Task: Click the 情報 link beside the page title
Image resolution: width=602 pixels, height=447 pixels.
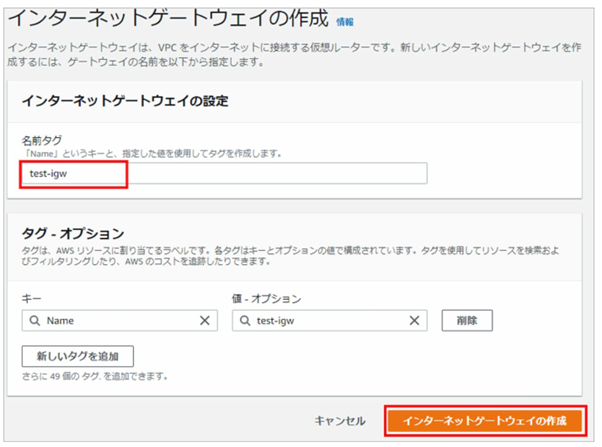Action: tap(345, 21)
